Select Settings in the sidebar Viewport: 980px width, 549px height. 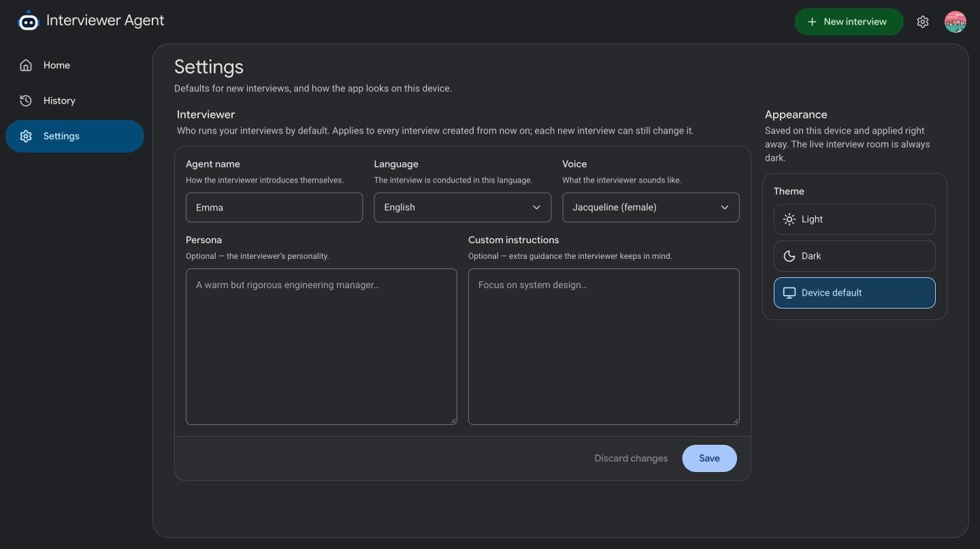(x=75, y=136)
